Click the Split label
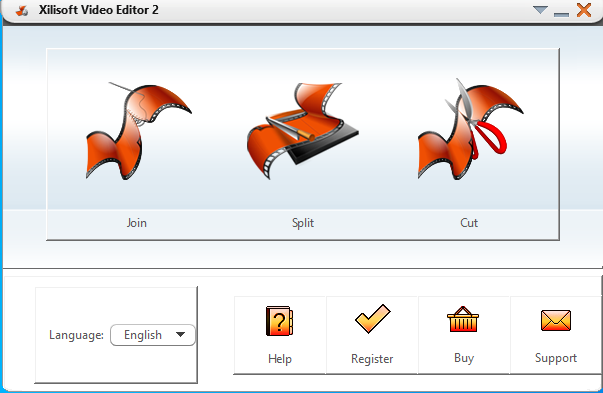This screenshot has width=603, height=393. (303, 223)
